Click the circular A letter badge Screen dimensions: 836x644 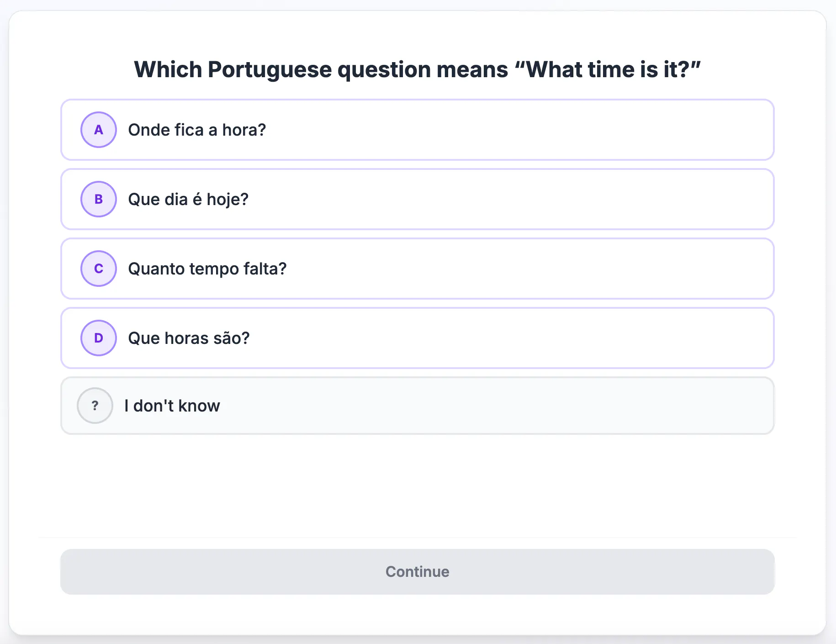pos(99,130)
